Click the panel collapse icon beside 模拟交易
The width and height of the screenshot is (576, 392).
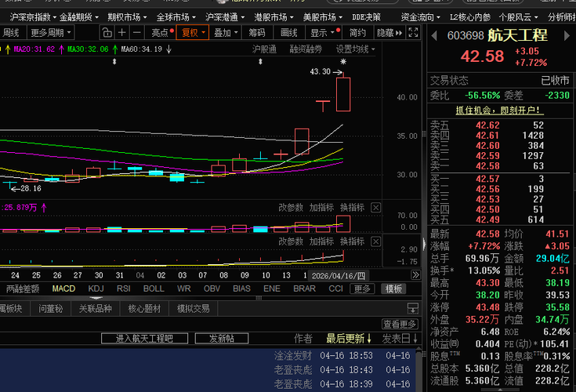[x=413, y=308]
